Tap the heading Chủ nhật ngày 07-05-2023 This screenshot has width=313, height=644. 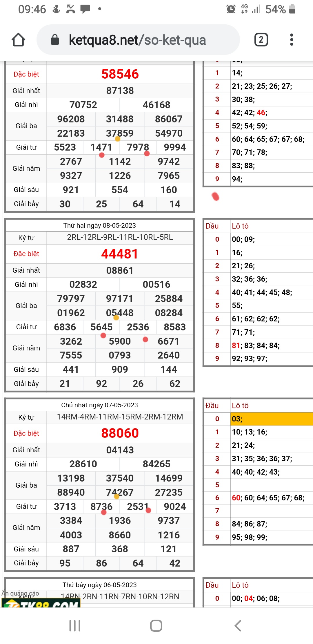[x=100, y=405]
